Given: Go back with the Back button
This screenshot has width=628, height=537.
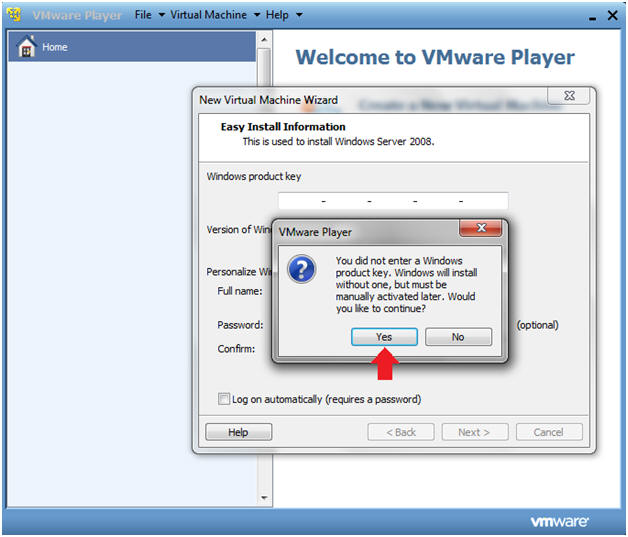Looking at the screenshot, I should tap(401, 432).
